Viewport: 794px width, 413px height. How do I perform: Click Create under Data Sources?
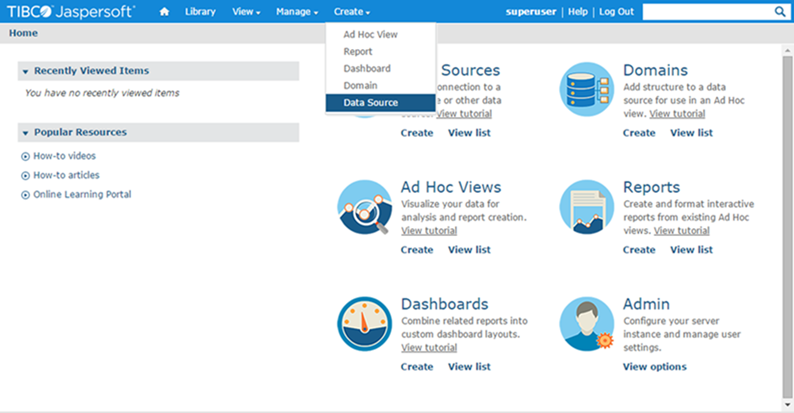pyautogui.click(x=417, y=133)
